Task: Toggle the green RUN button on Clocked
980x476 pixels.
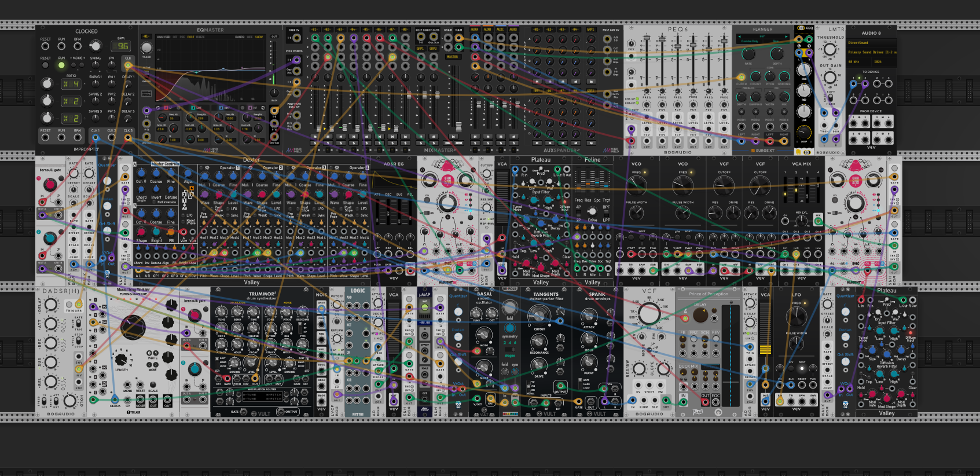Action: click(x=61, y=65)
